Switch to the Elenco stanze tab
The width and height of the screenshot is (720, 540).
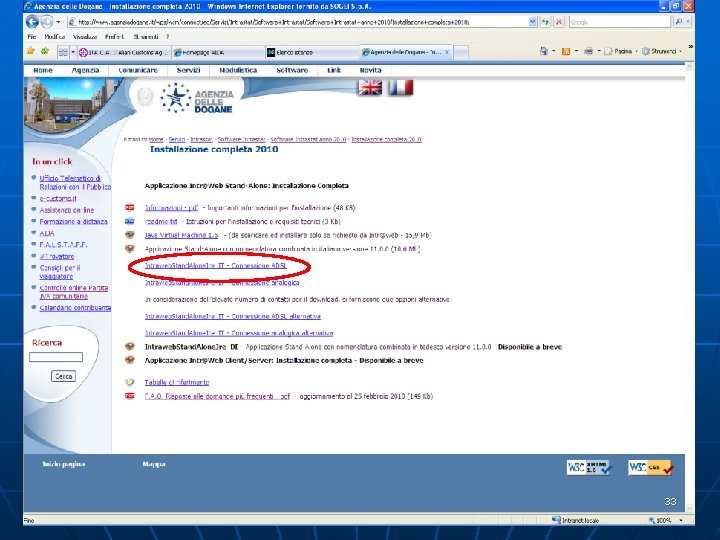[x=312, y=52]
